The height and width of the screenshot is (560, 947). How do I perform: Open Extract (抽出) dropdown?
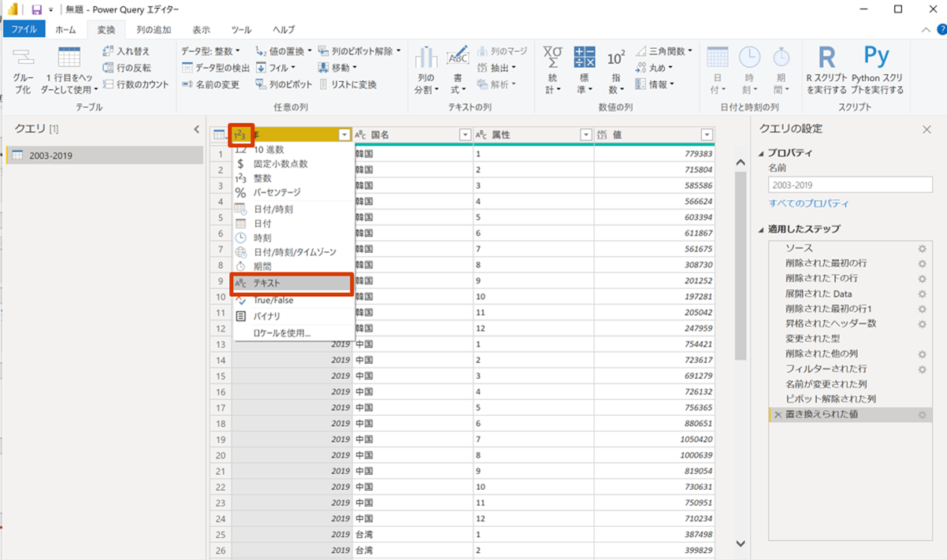coord(498,68)
